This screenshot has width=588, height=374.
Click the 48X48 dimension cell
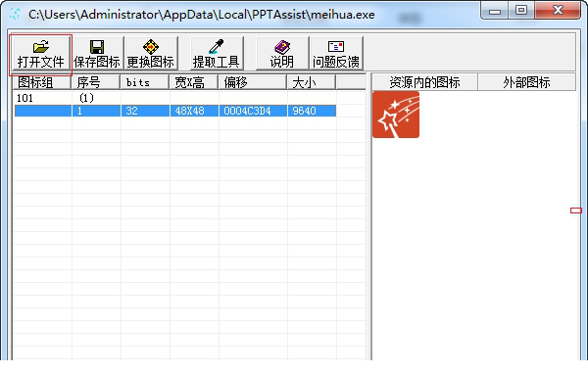coord(194,111)
